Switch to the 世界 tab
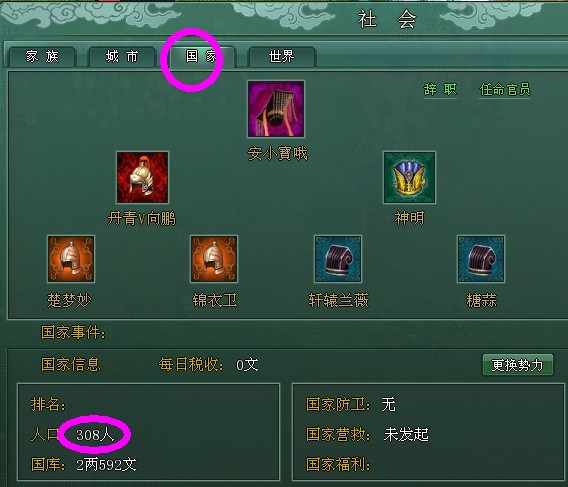The width and height of the screenshot is (568, 487). (x=281, y=57)
